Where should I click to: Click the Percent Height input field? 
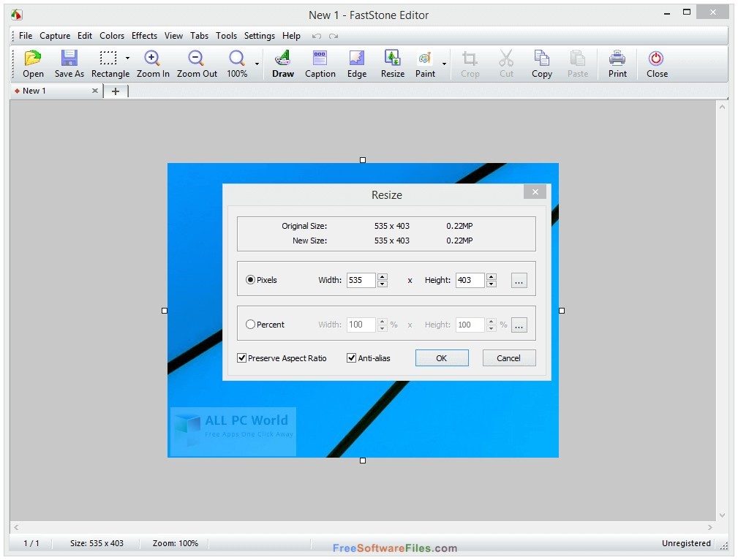(x=470, y=325)
